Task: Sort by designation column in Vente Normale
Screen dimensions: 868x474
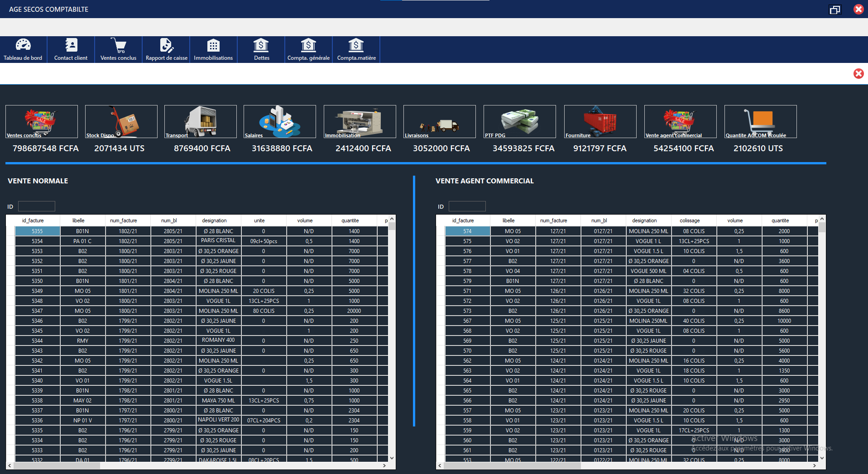Action: point(214,220)
